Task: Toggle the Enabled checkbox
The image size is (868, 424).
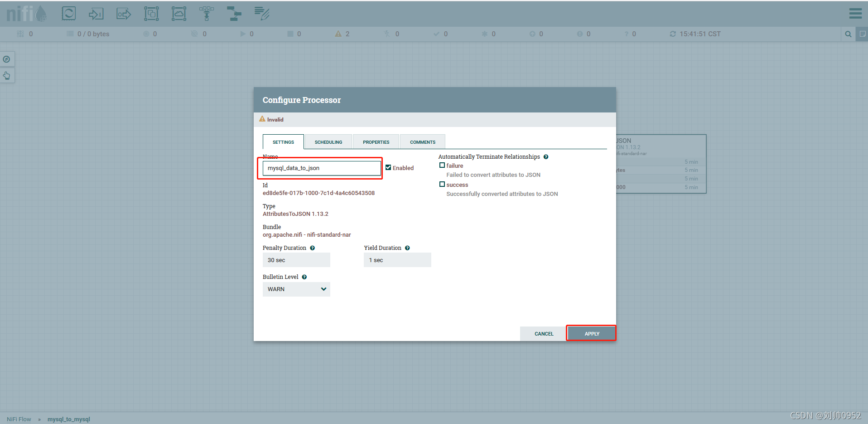Action: (388, 167)
